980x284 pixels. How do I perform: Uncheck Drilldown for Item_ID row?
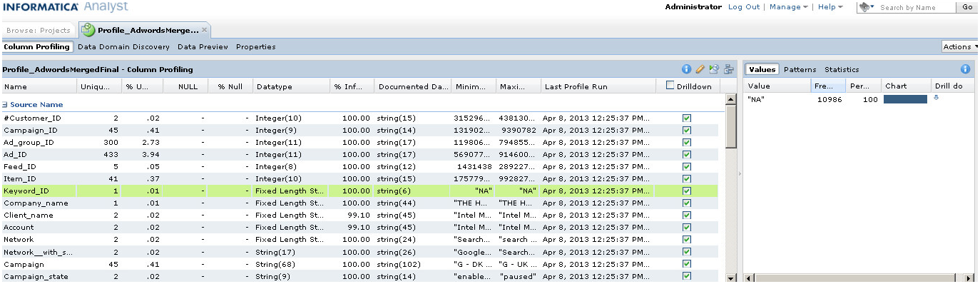coord(687,178)
